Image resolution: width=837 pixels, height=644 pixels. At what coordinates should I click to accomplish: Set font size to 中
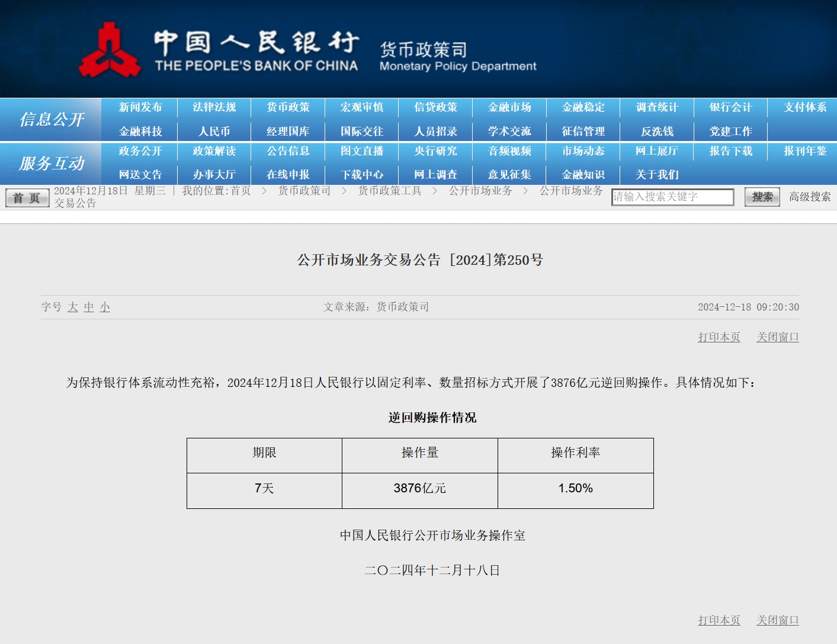pos(89,307)
